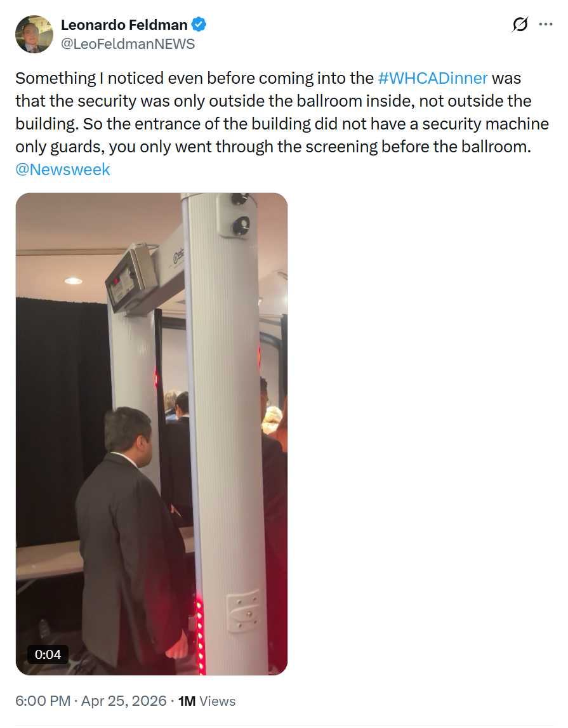Image resolution: width=568 pixels, height=728 pixels.
Task: Open the @LeoFeldmanNEWS handle
Action: click(x=128, y=44)
